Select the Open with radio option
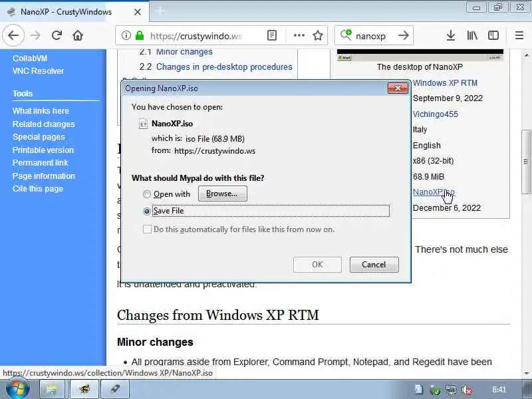 [146, 194]
